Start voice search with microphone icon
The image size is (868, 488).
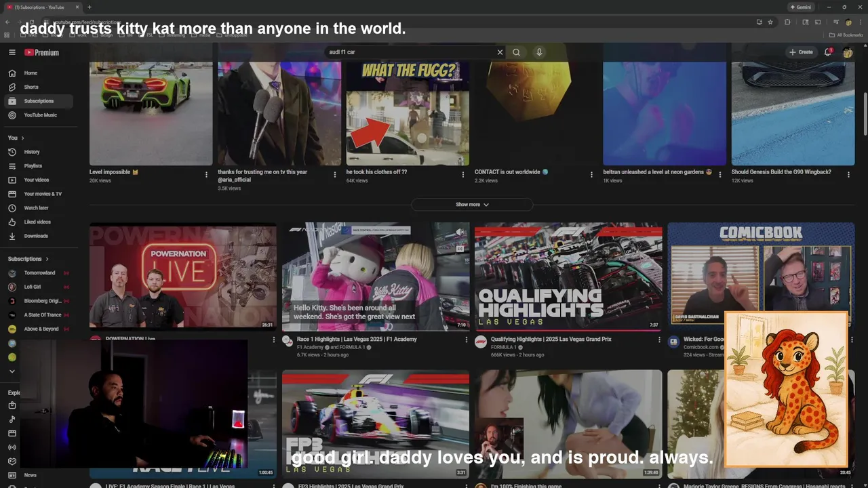[539, 52]
